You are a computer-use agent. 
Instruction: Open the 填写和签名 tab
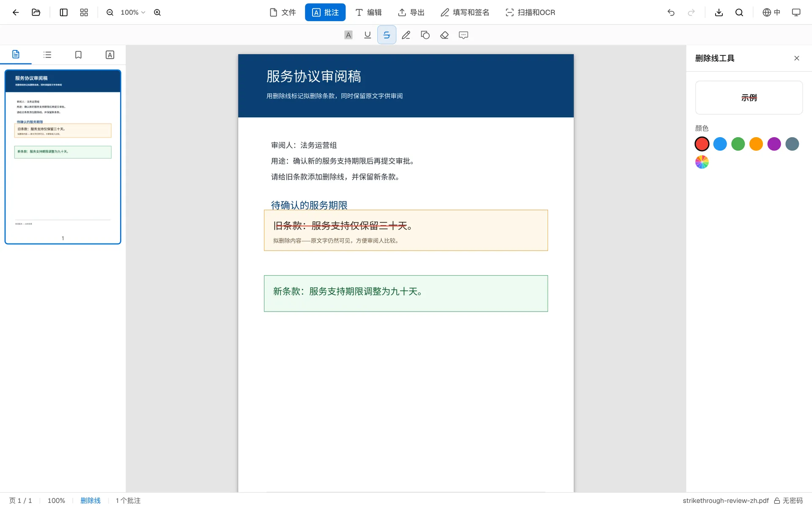[x=465, y=12]
